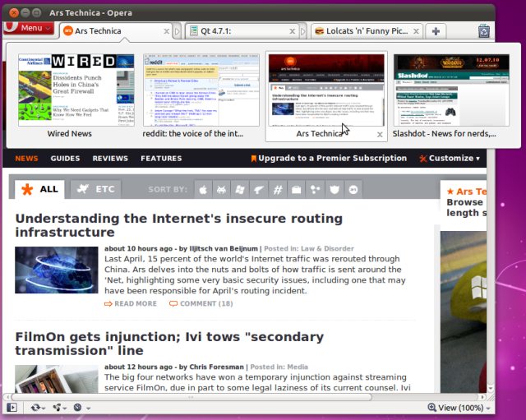The height and width of the screenshot is (420, 526).
Task: Sort by Apple icon
Action: pyautogui.click(x=203, y=190)
